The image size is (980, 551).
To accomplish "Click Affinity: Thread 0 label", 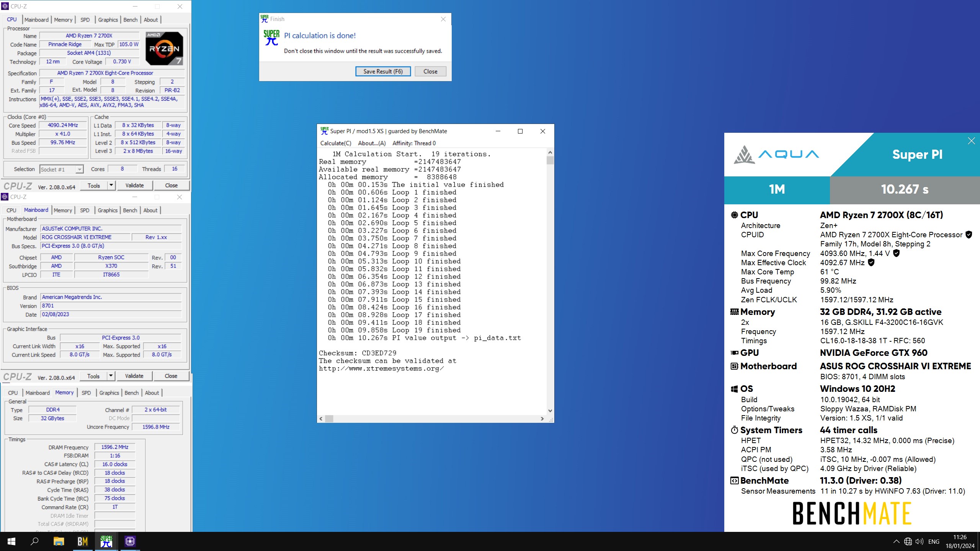I will (x=414, y=143).
